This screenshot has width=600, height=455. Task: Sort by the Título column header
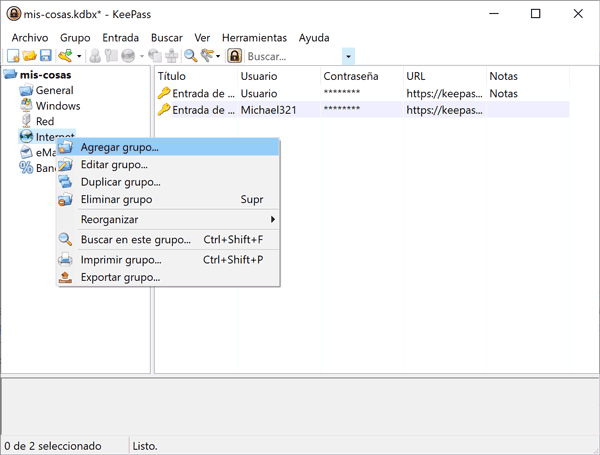point(196,76)
